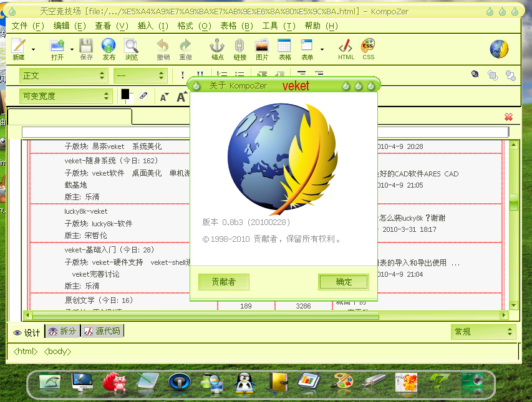The width and height of the screenshot is (532, 402).
Task: Open the CSS editor icon
Action: point(368,45)
